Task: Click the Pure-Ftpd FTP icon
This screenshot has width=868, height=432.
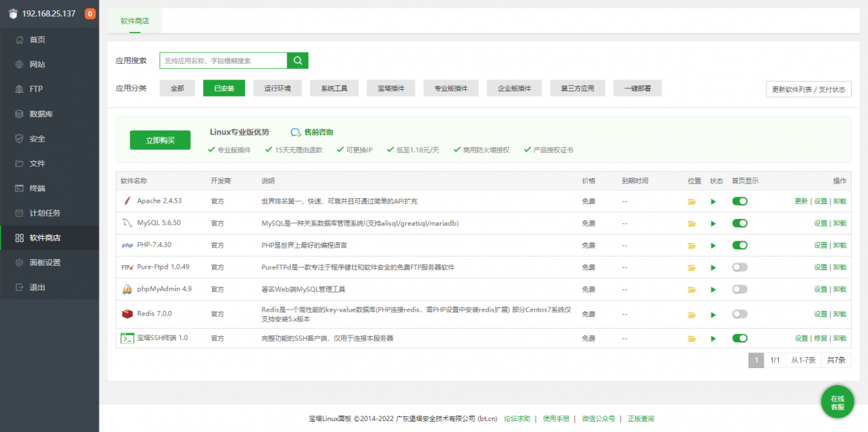Action: click(x=128, y=267)
